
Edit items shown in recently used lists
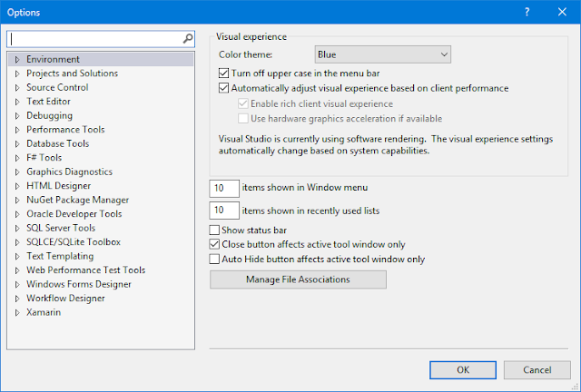(224, 211)
